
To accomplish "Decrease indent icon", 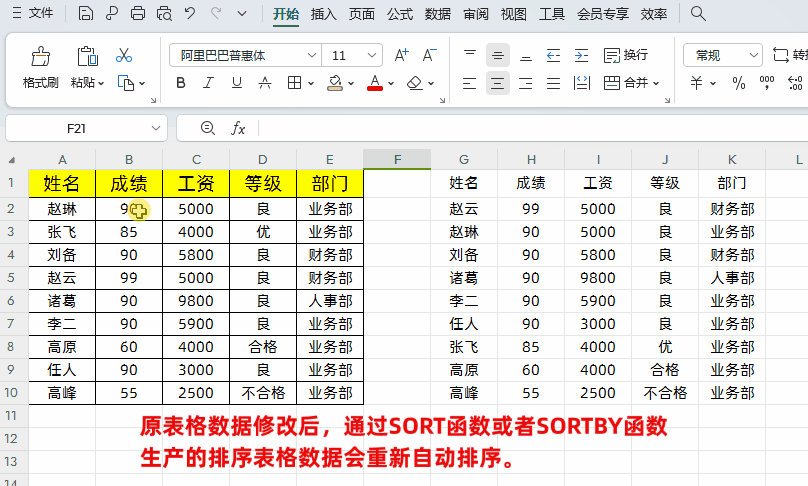I will pos(553,55).
